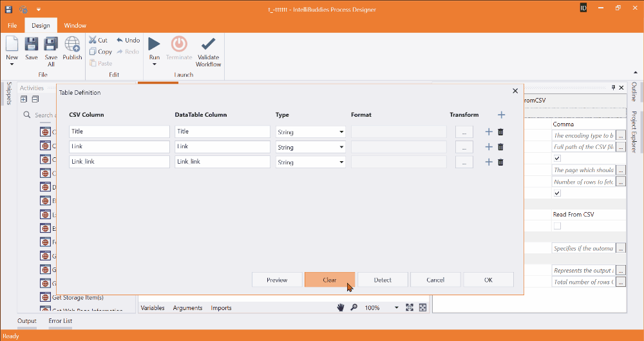The width and height of the screenshot is (644, 341).
Task: Delete the Link_link row with trash icon
Action: click(500, 162)
